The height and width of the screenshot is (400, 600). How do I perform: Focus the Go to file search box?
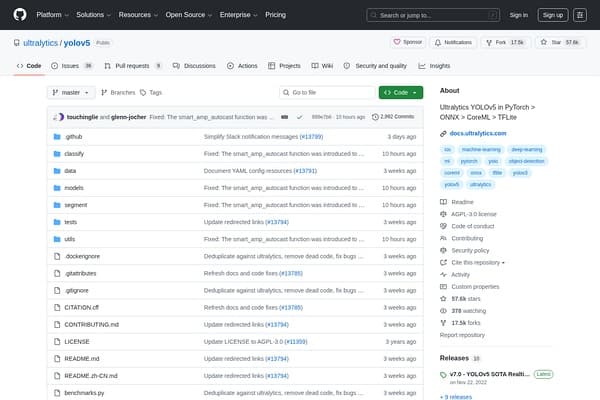click(328, 93)
